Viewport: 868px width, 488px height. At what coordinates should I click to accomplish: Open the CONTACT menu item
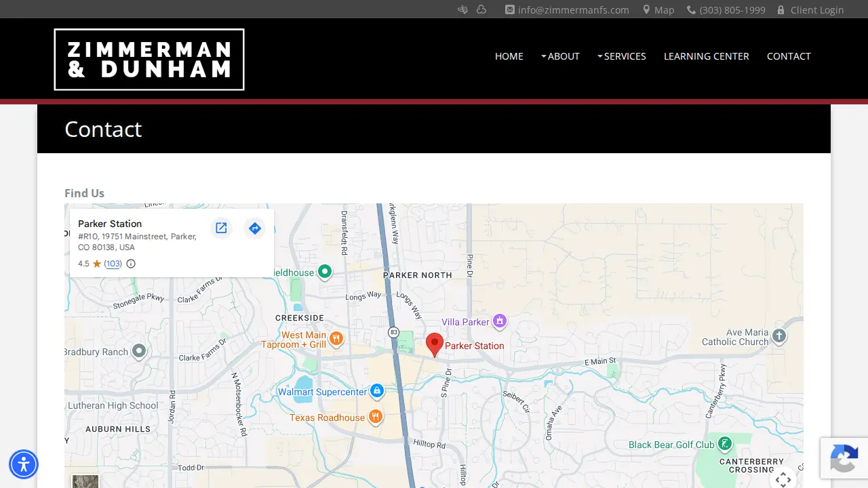point(789,56)
